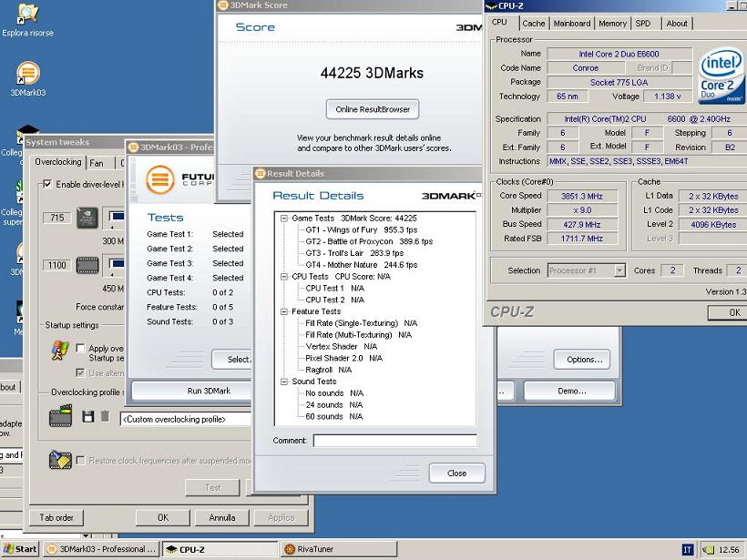This screenshot has height=560, width=747.
Task: Select the Pixel Shader 2.0 tree row
Action: 343,358
